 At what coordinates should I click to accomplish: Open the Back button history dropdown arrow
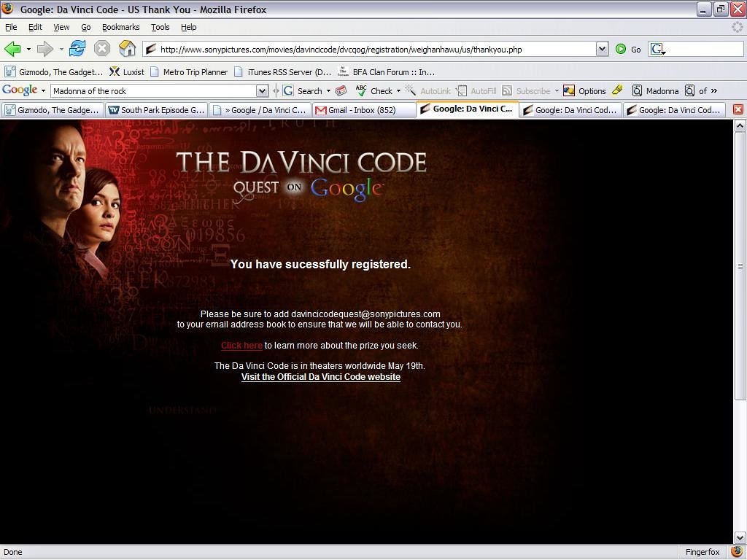28,49
